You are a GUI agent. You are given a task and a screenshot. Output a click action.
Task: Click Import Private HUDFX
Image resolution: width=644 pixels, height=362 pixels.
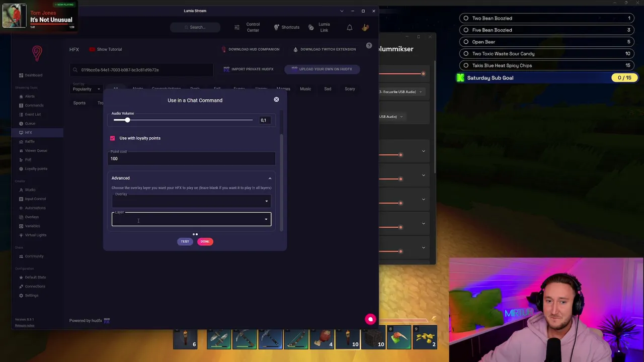249,69
